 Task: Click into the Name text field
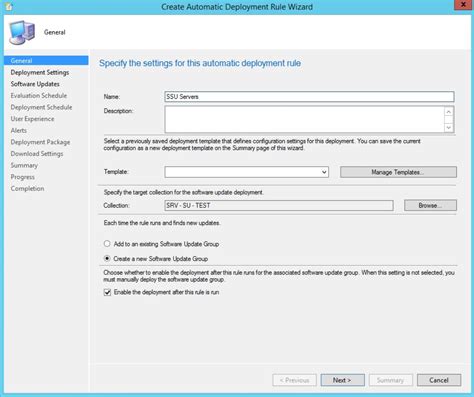309,97
